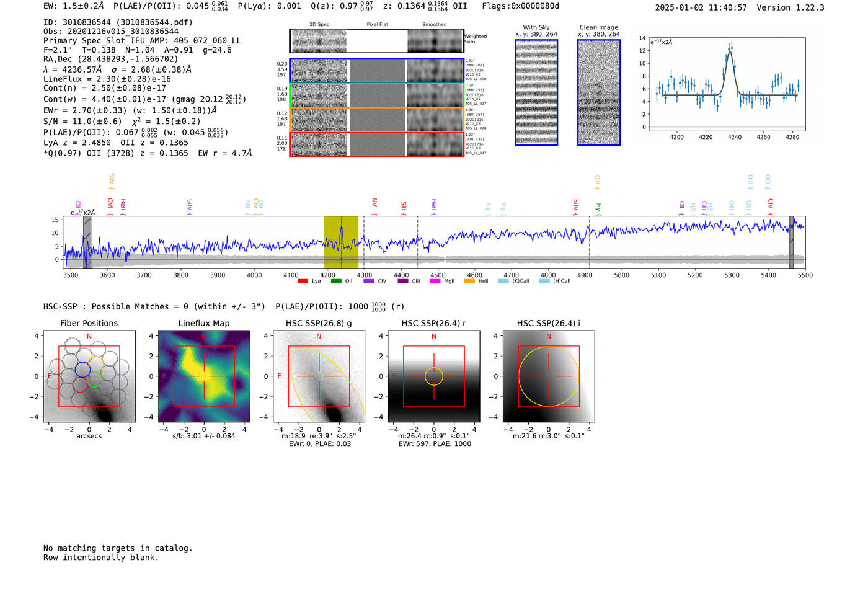Viewport: 868px width, 591px height.
Task: Click the orange HeII legend swatch
Action: point(469,281)
